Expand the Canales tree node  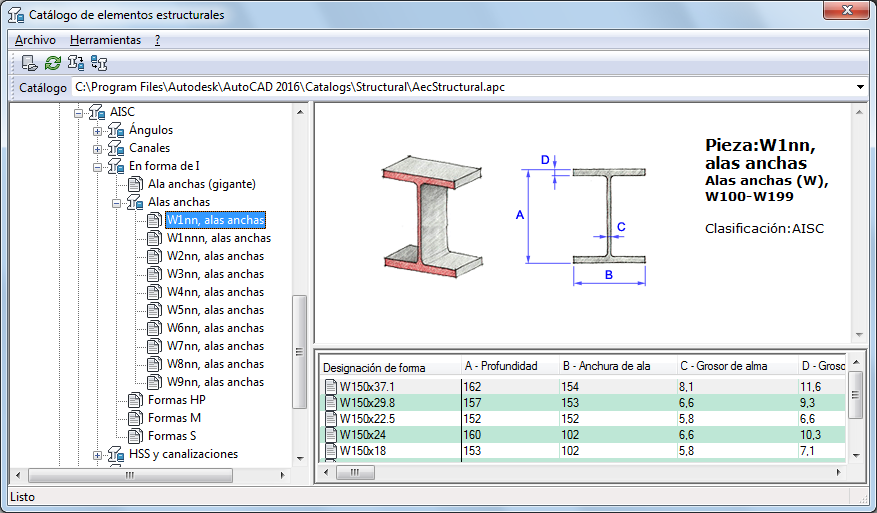[x=97, y=149]
